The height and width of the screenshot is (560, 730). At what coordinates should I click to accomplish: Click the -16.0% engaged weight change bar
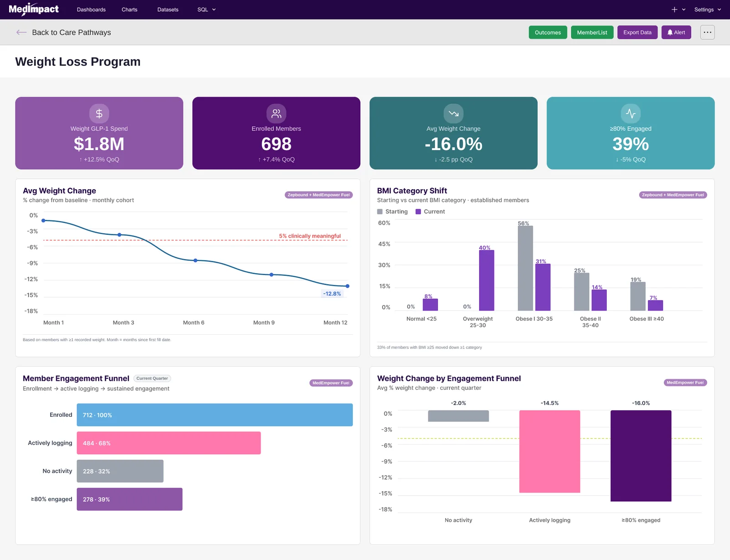pos(641,456)
